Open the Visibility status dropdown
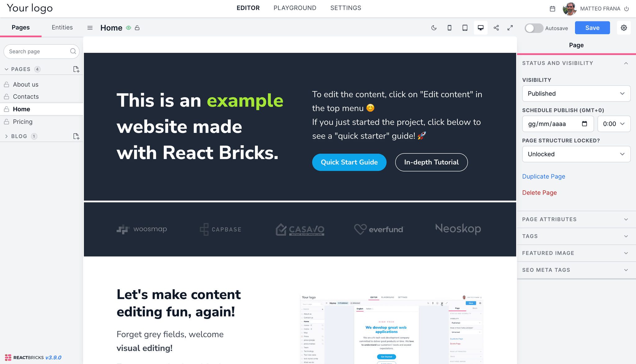Screen dimensions: 636x364 tap(576, 93)
